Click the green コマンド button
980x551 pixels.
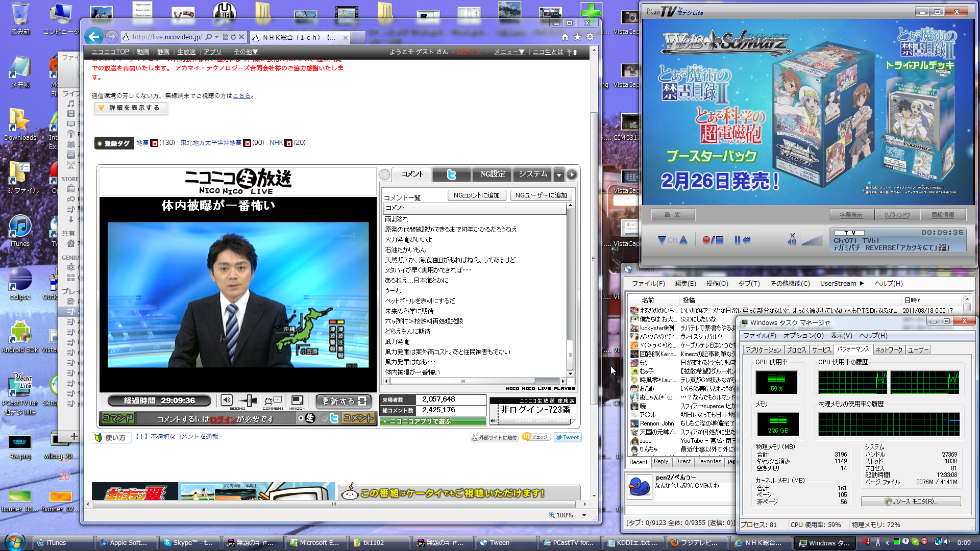pos(117,418)
